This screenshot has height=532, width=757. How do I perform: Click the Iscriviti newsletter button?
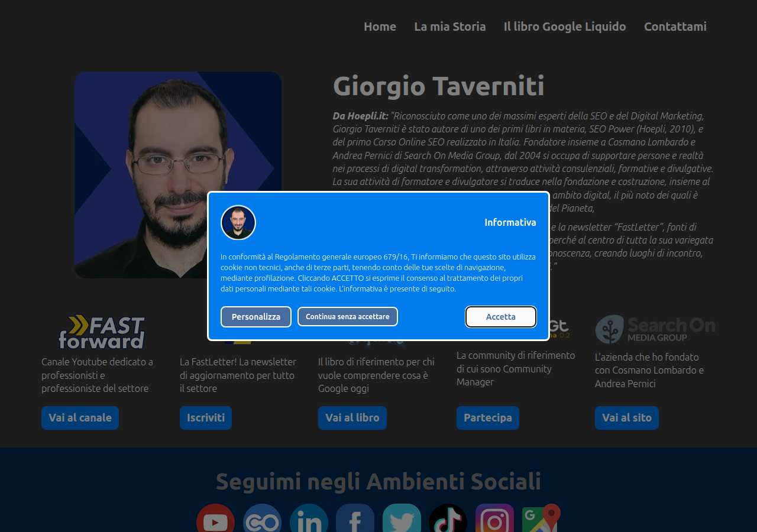[x=206, y=418]
